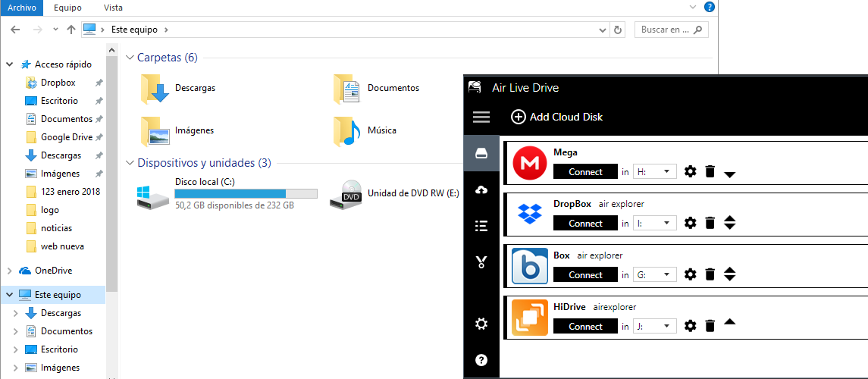Image resolution: width=868 pixels, height=379 pixels.
Task: Open the list view sidebar icon
Action: tap(481, 226)
